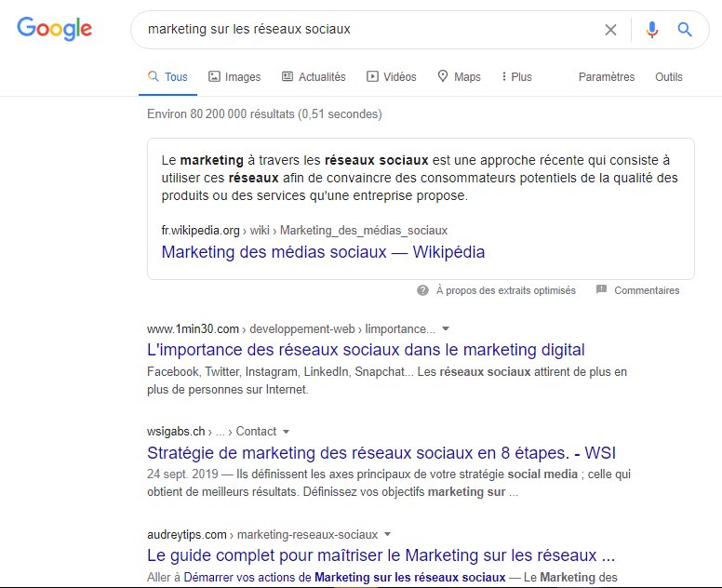Click the fr.wikipedia.org breadcrumb URL
This screenshot has width=722, height=588.
[x=304, y=230]
